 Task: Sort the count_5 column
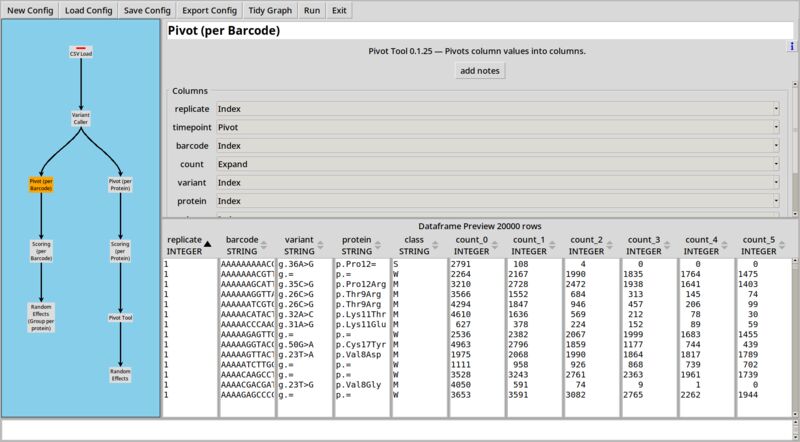tap(782, 245)
